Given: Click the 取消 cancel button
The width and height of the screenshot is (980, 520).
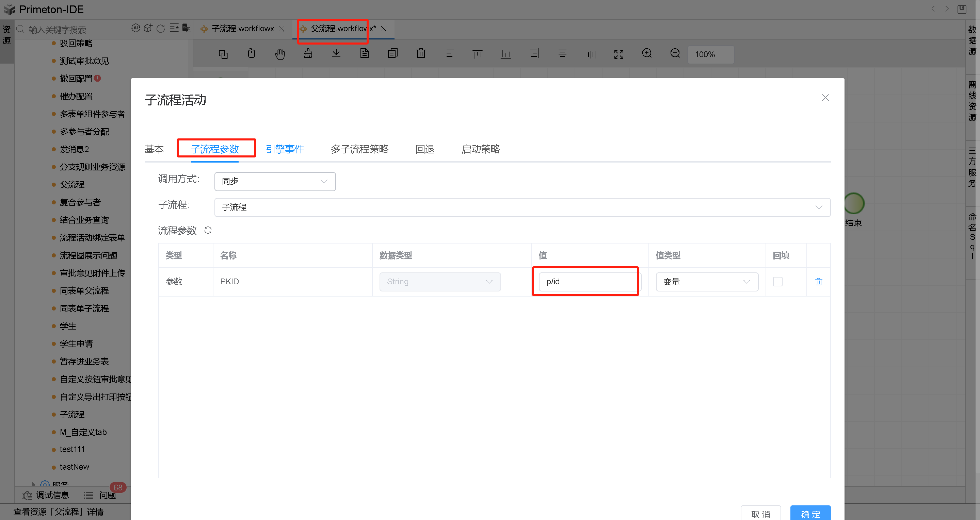Looking at the screenshot, I should [760, 514].
